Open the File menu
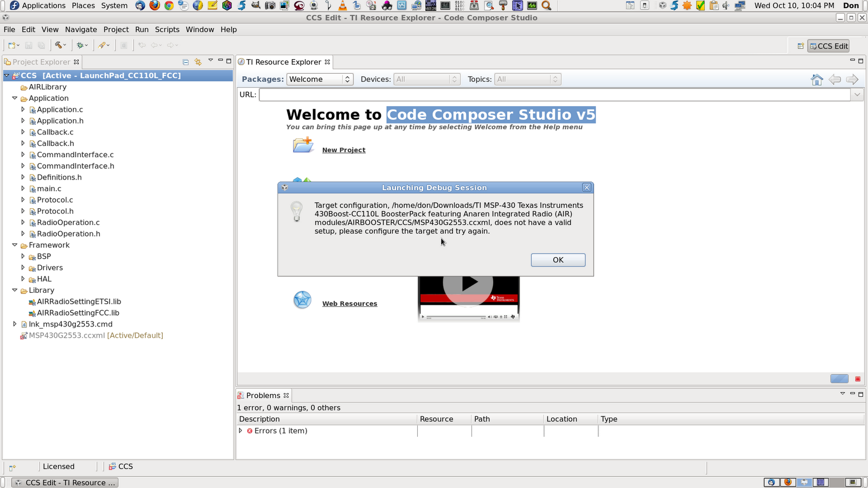This screenshot has height=488, width=868. pos(9,29)
